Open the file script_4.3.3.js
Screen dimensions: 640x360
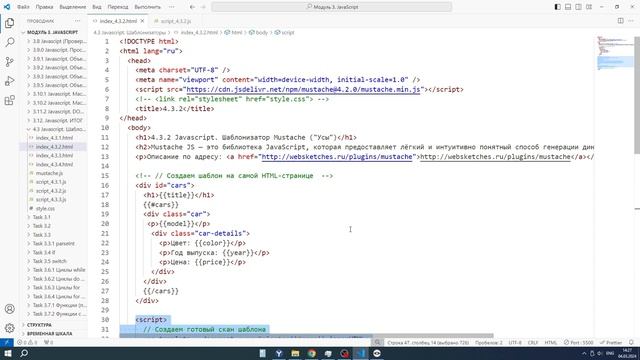[x=51, y=200]
